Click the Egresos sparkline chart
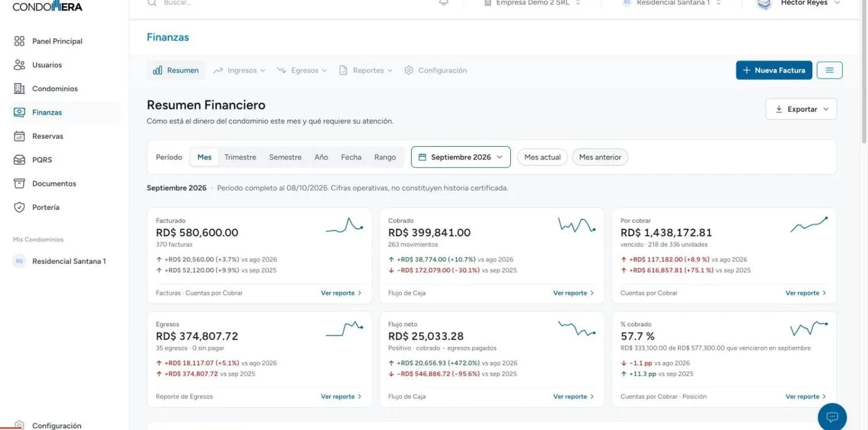868x430 pixels. [x=345, y=329]
